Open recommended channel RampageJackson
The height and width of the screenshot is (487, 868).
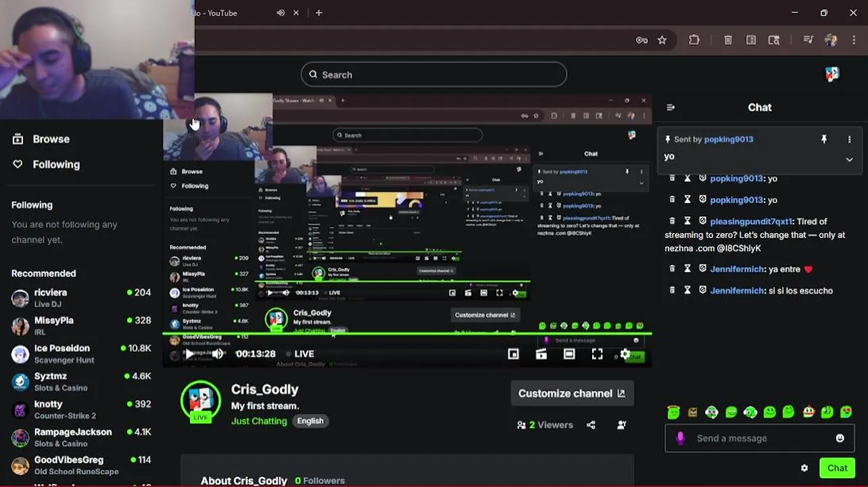click(81, 437)
